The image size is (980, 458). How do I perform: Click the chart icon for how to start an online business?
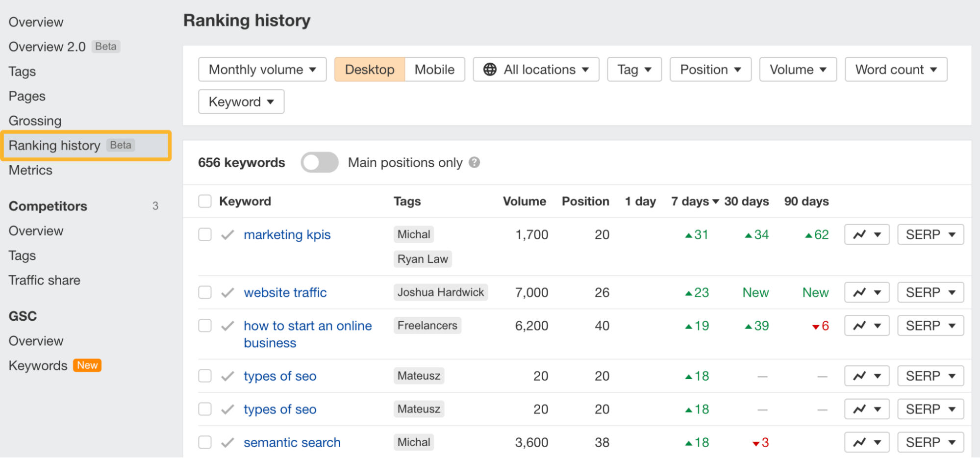pos(860,326)
